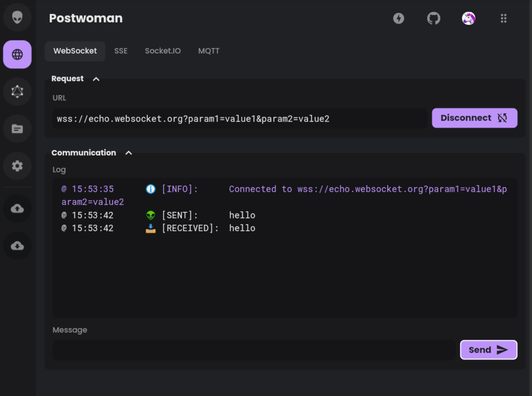
Task: Focus the Message input field
Action: pos(254,350)
